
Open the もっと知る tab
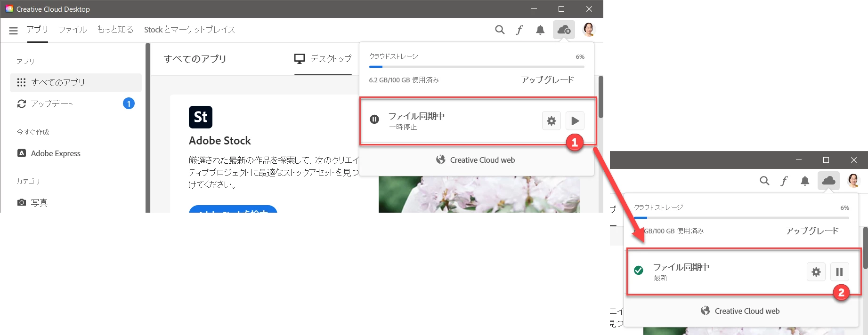(x=115, y=30)
